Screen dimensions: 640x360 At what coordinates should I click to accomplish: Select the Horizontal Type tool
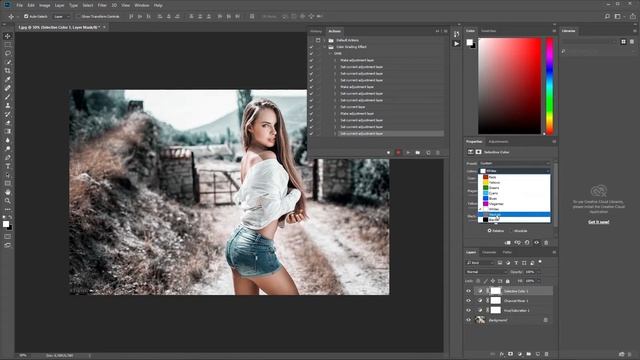7,166
